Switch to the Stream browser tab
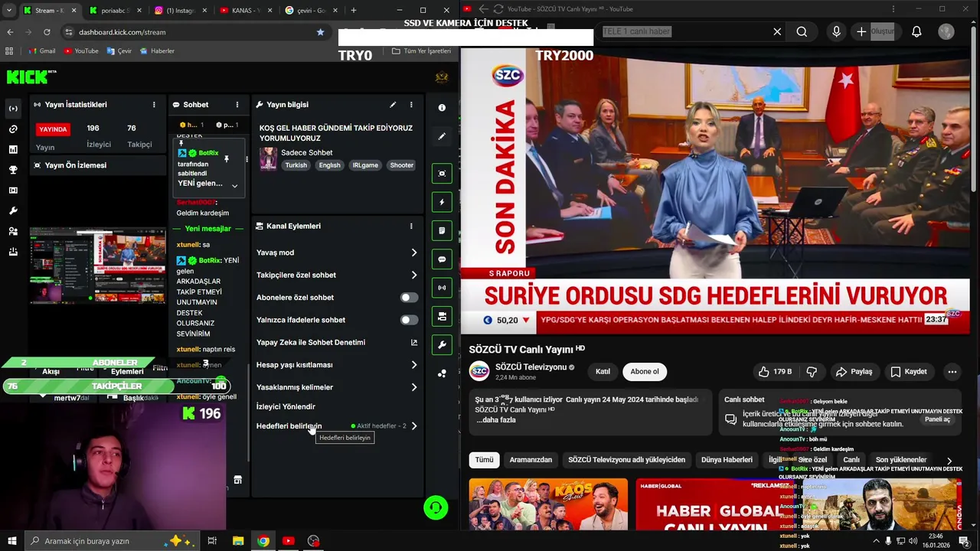 pyautogui.click(x=49, y=11)
